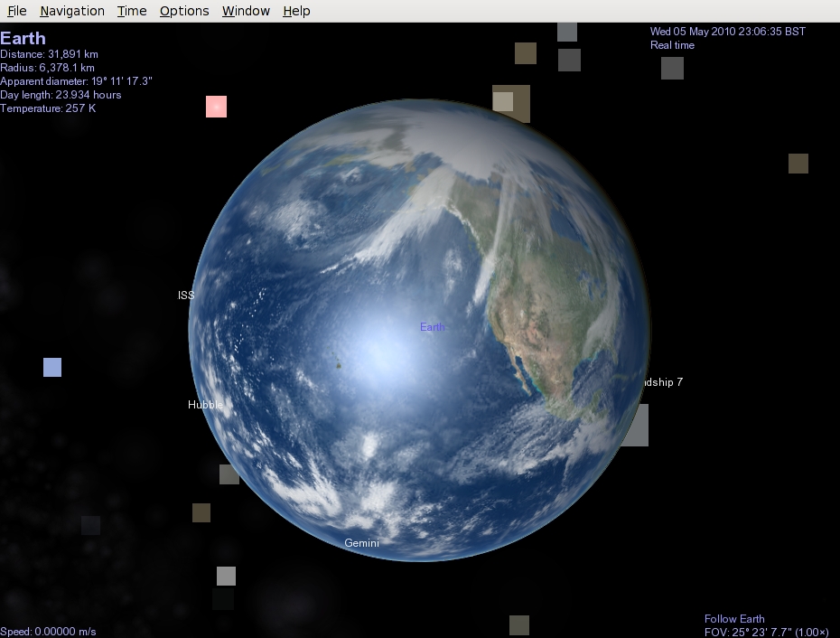Click the large tan square at Earth's top edge
This screenshot has height=638, width=840.
(x=512, y=102)
